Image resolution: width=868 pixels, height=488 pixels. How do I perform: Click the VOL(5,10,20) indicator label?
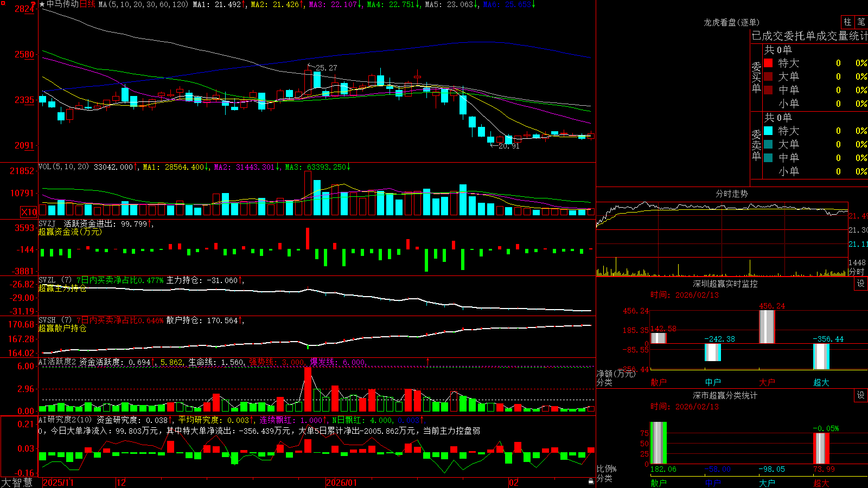click(x=63, y=167)
